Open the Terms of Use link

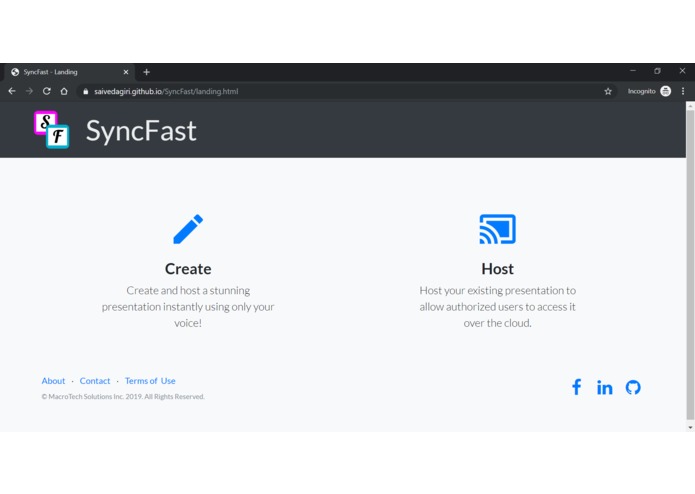pos(150,381)
